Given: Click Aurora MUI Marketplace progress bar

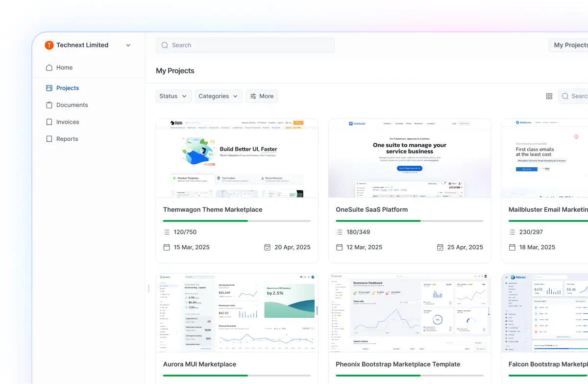Looking at the screenshot, I should tap(237, 376).
